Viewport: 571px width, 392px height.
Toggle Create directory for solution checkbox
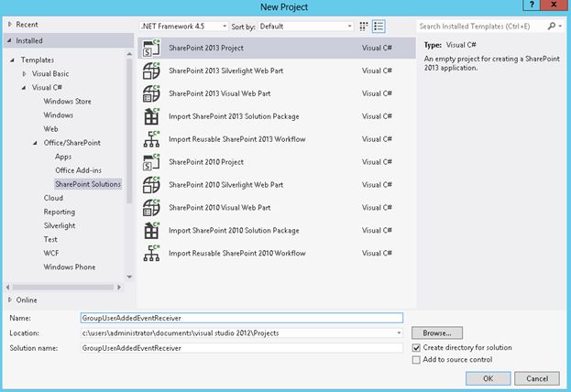coord(416,348)
